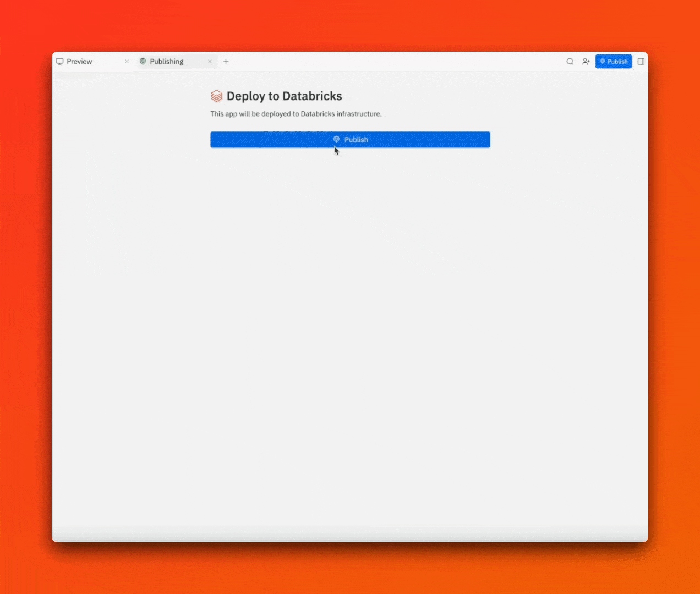Click the Databricks infrastructure description text
The height and width of the screenshot is (594, 700).
tap(296, 113)
